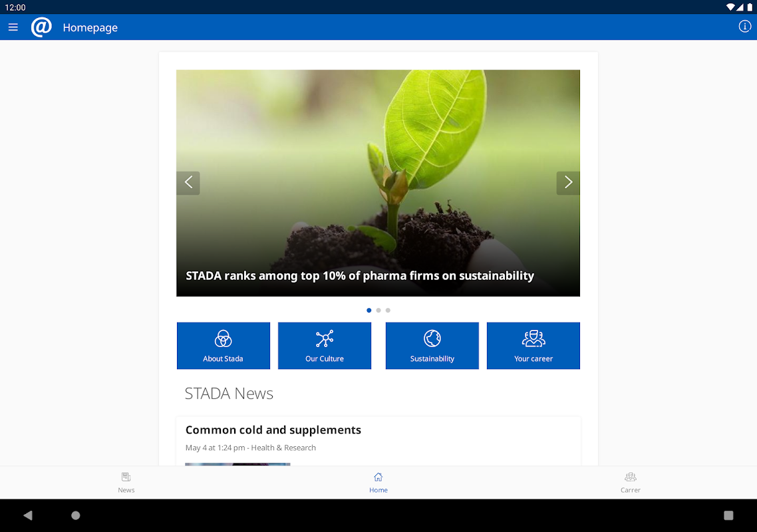Open the hamburger navigation menu

[13, 27]
